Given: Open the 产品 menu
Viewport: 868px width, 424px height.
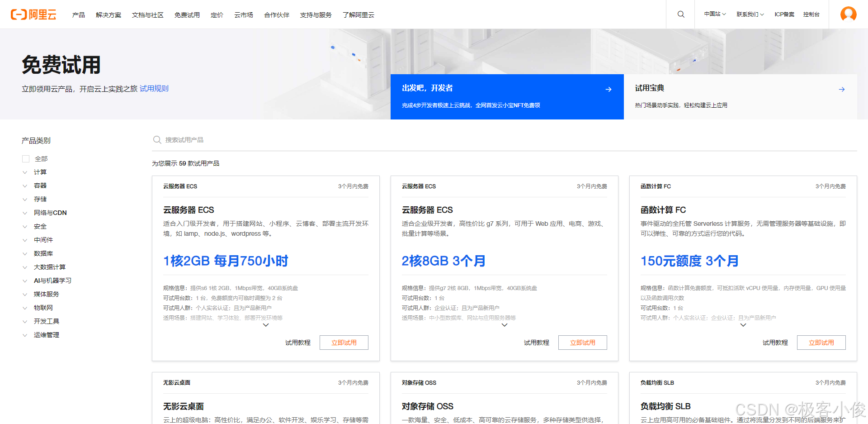Looking at the screenshot, I should (79, 15).
